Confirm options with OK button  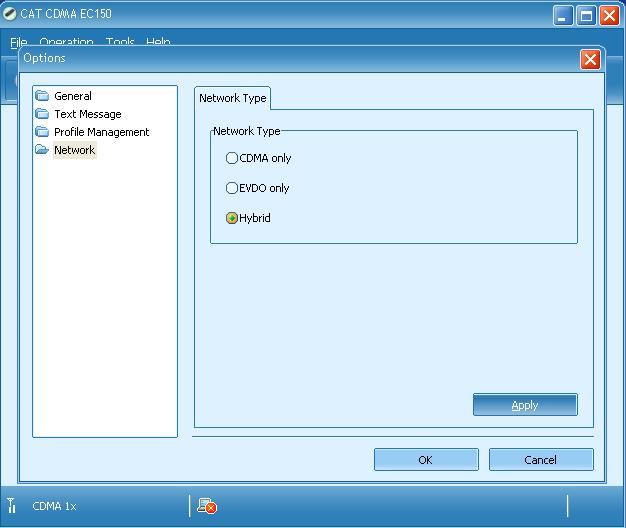(x=426, y=460)
